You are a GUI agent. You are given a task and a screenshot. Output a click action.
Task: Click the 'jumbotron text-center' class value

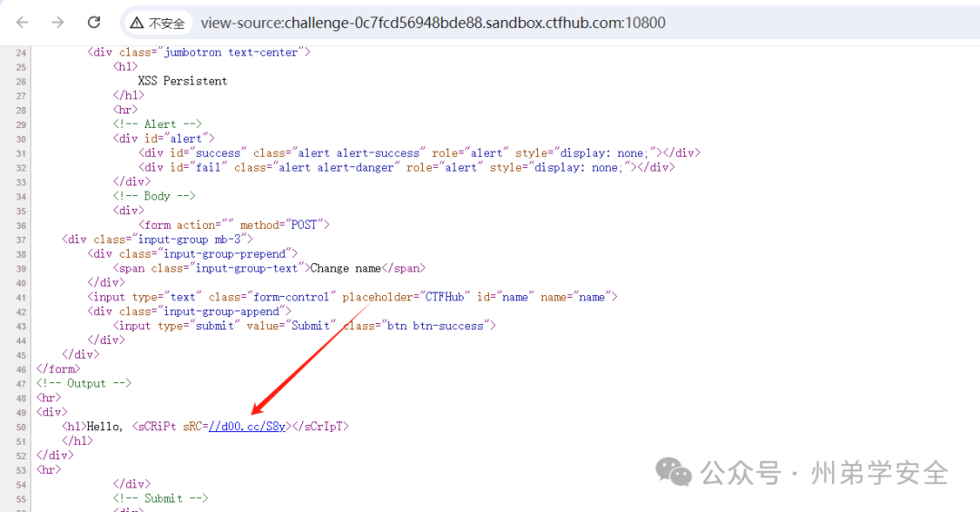point(230,52)
